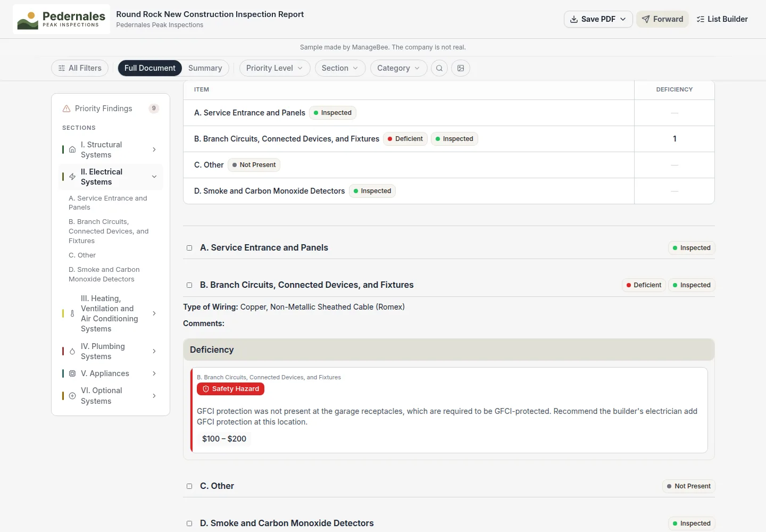Image resolution: width=766 pixels, height=532 pixels.
Task: Click the Pedernales Peak Inspections logo
Action: (x=61, y=19)
